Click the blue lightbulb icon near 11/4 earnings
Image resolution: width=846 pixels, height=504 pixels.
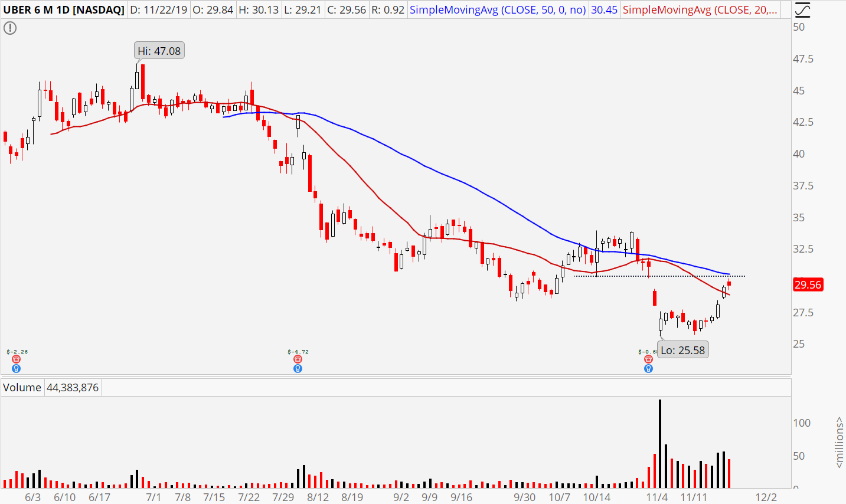click(648, 369)
